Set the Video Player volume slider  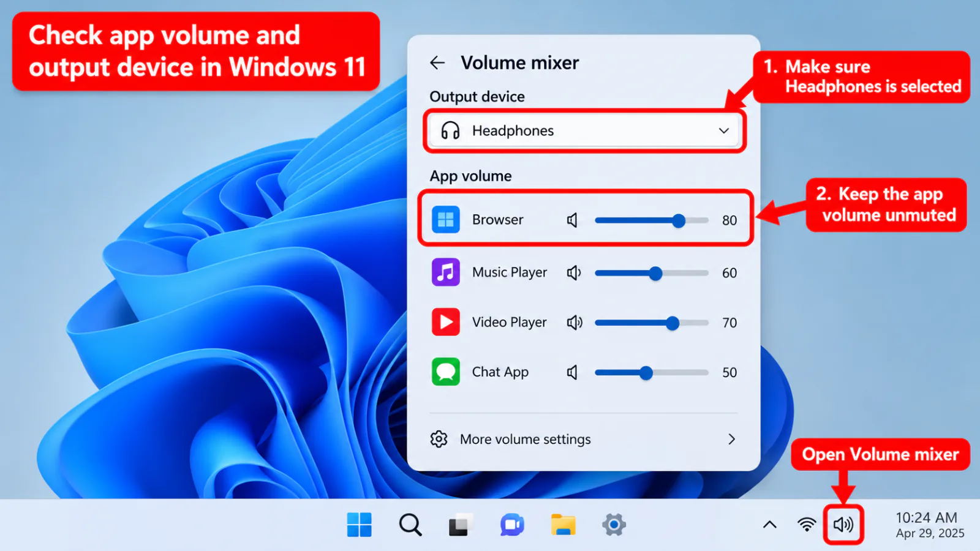pos(652,323)
